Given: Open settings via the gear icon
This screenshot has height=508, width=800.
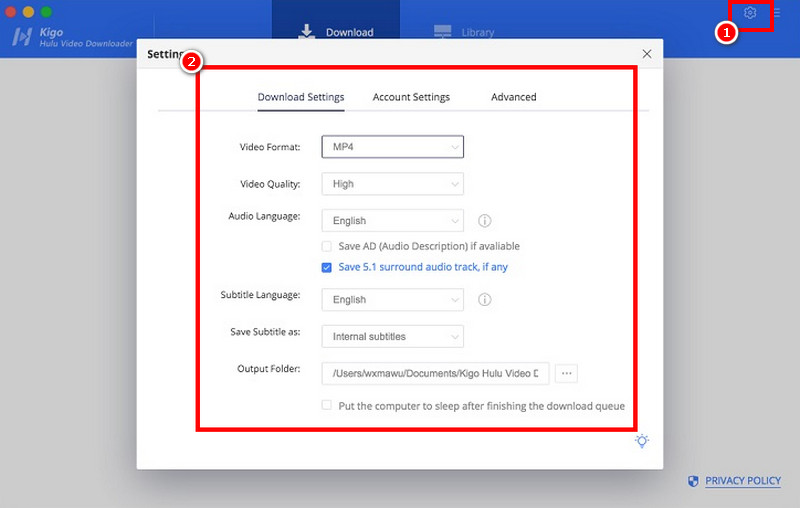Looking at the screenshot, I should click(x=749, y=13).
